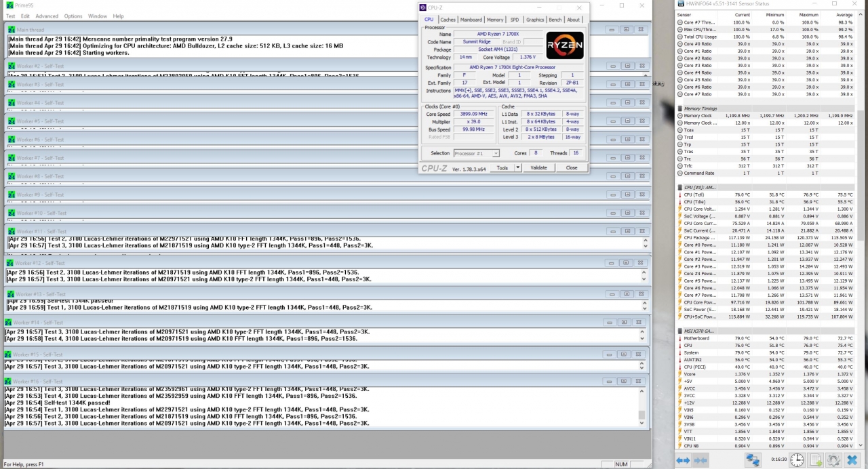Click the Worker #16 window vertical scrollbar
The image size is (868, 469).
point(642,406)
